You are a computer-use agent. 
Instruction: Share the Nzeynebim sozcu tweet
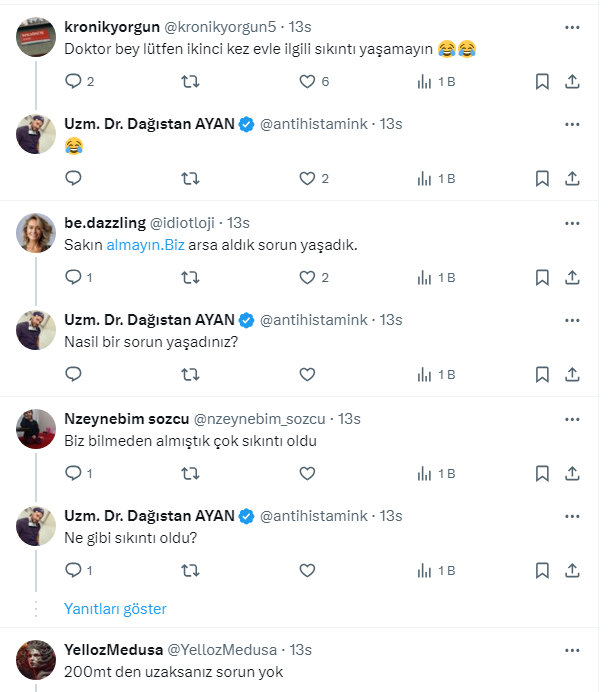572,473
